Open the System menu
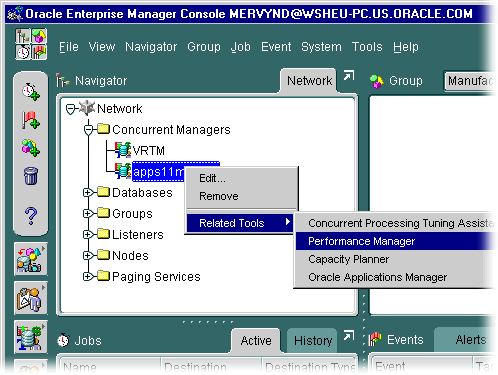This screenshot has height=375, width=498. pos(321,47)
